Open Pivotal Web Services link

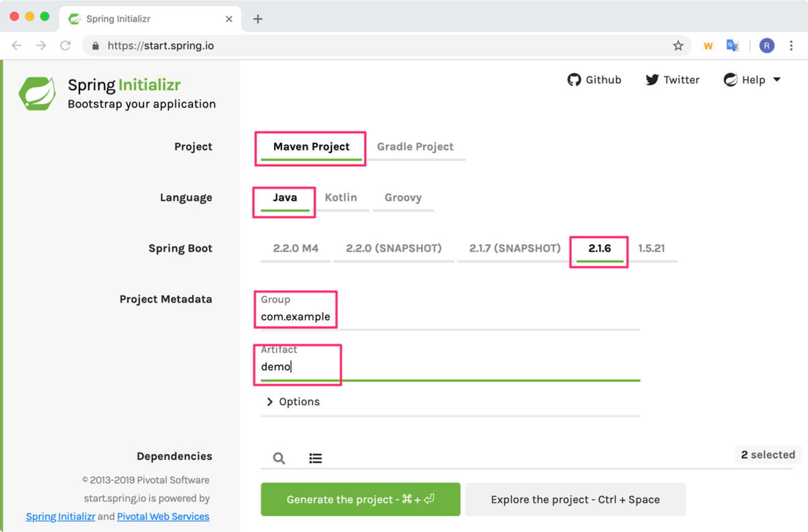coord(163,516)
